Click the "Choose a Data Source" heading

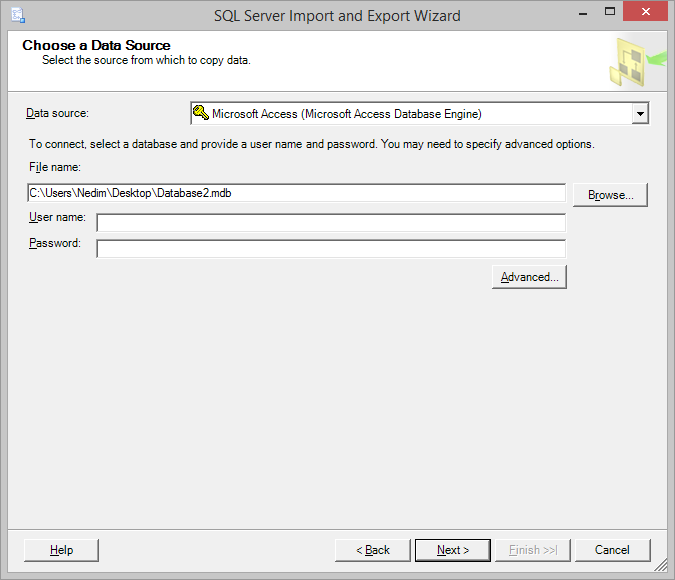[96, 45]
